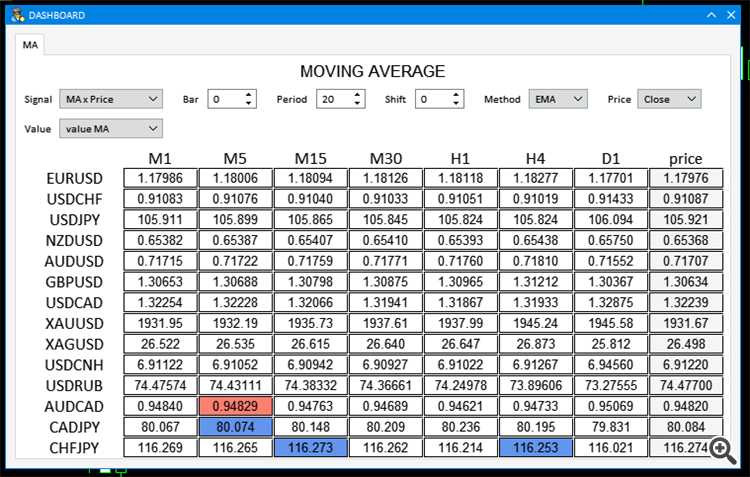Click the USDRUB row label

coord(74,386)
